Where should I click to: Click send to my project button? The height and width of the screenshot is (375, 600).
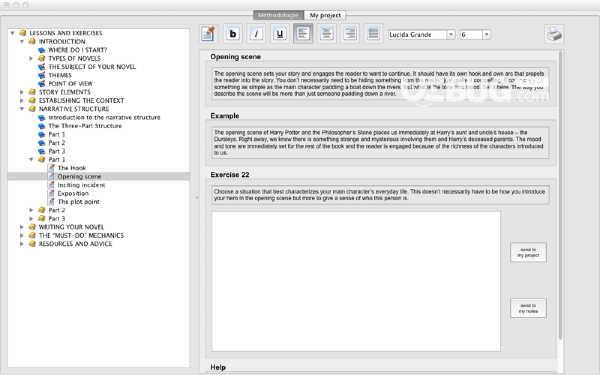(x=528, y=252)
